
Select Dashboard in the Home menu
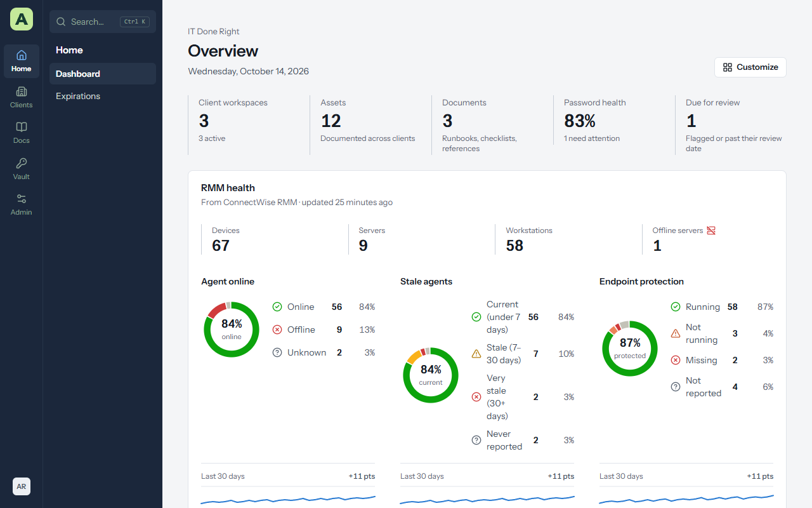coord(103,74)
